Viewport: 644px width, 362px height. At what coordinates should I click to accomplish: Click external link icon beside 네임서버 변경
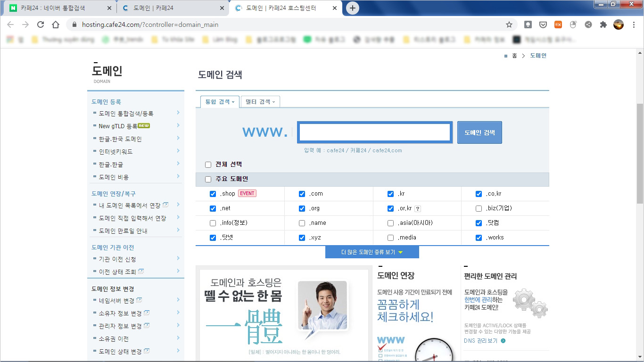139,300
